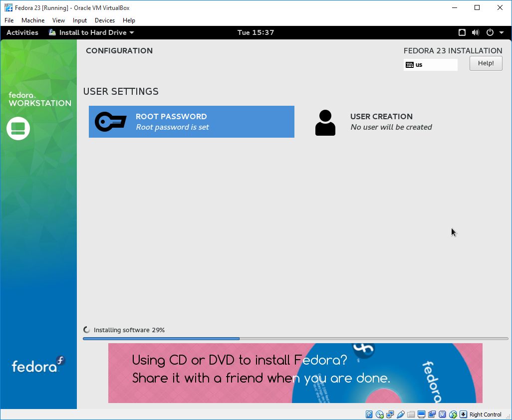Click 'No user will be created' text
This screenshot has height=420, width=512.
pyautogui.click(x=391, y=127)
